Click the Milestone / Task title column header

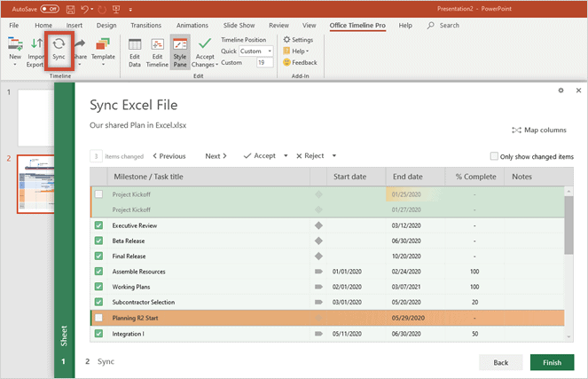(208, 177)
